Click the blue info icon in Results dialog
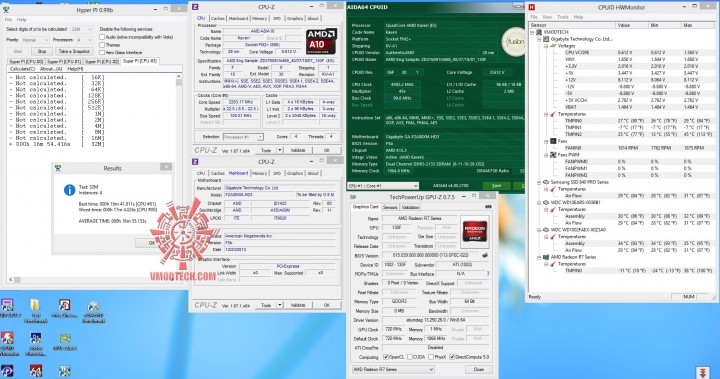This screenshot has height=379, width=720. point(69,189)
